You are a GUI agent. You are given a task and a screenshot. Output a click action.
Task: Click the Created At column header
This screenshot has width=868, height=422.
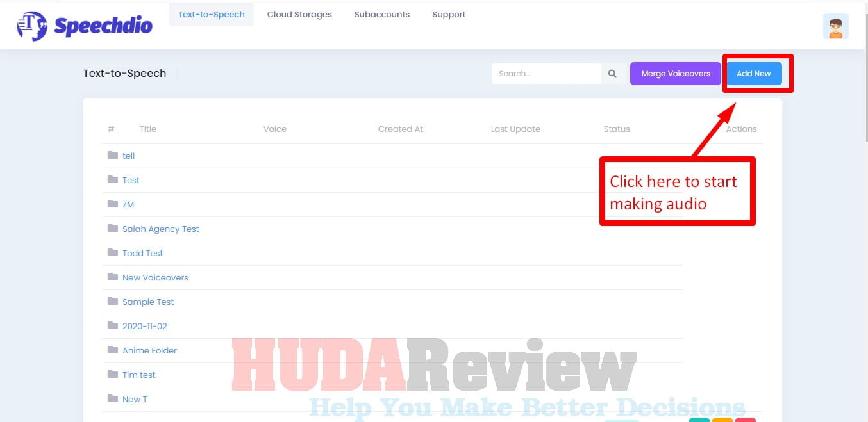click(401, 129)
